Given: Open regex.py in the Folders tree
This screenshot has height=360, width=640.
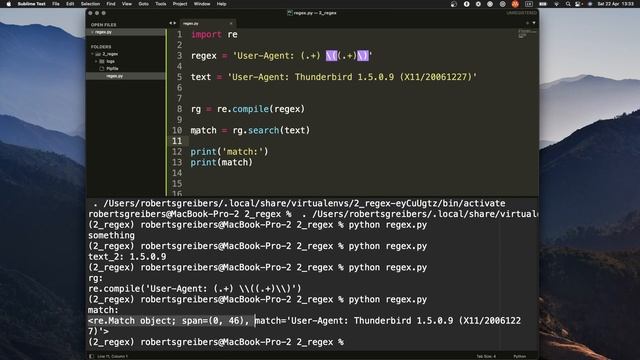Looking at the screenshot, I should (x=114, y=76).
